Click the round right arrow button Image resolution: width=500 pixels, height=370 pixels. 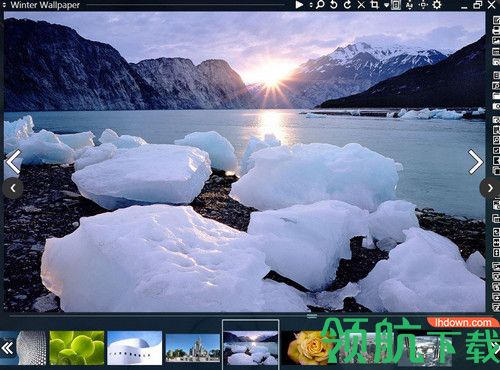coord(490,188)
